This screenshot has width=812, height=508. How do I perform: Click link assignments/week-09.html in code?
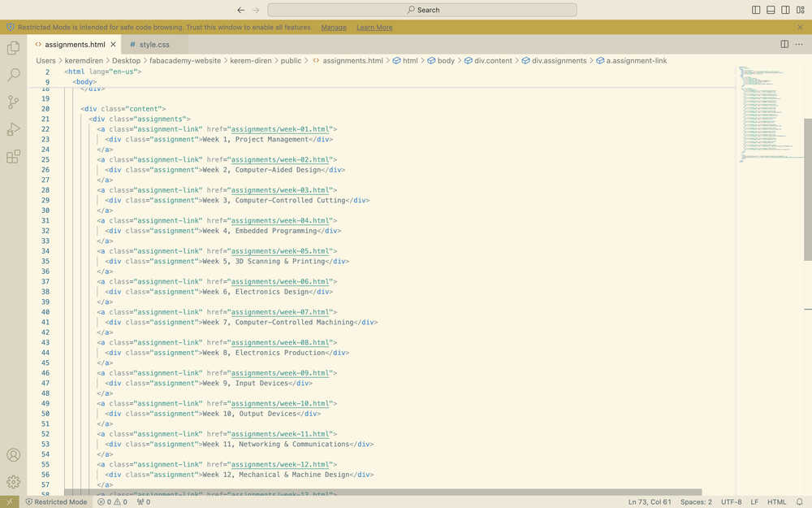(x=280, y=373)
